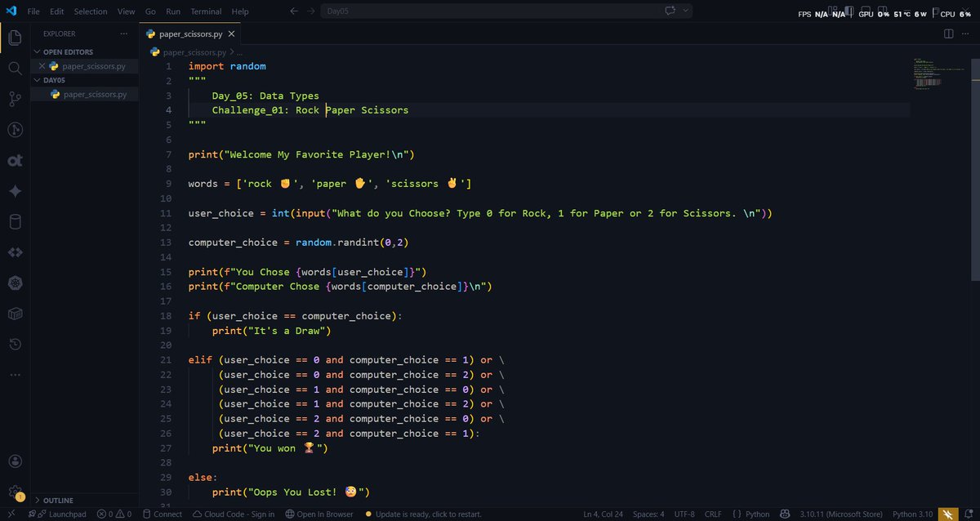Open the cube icon in activity bar
Screen dimensions: 980x521
click(x=15, y=314)
